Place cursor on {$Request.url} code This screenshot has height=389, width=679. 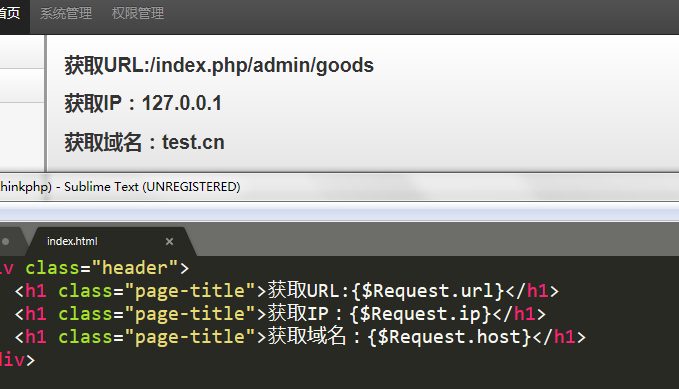[x=428, y=291]
